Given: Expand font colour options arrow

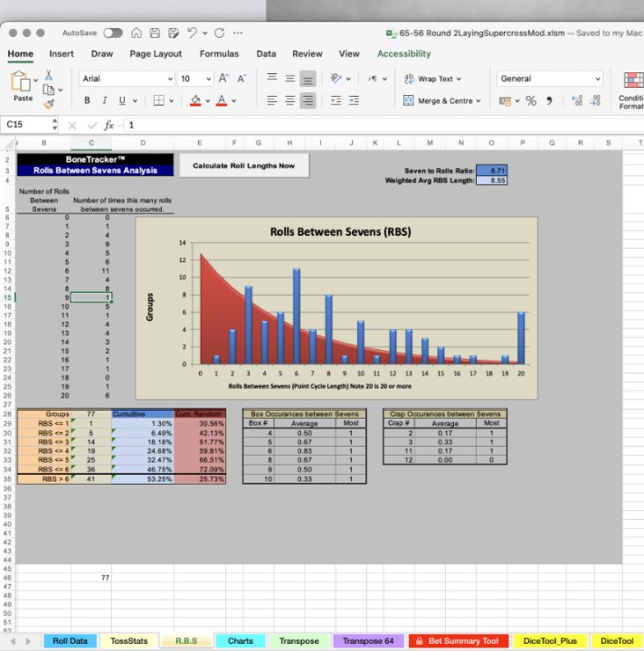Looking at the screenshot, I should click(233, 101).
